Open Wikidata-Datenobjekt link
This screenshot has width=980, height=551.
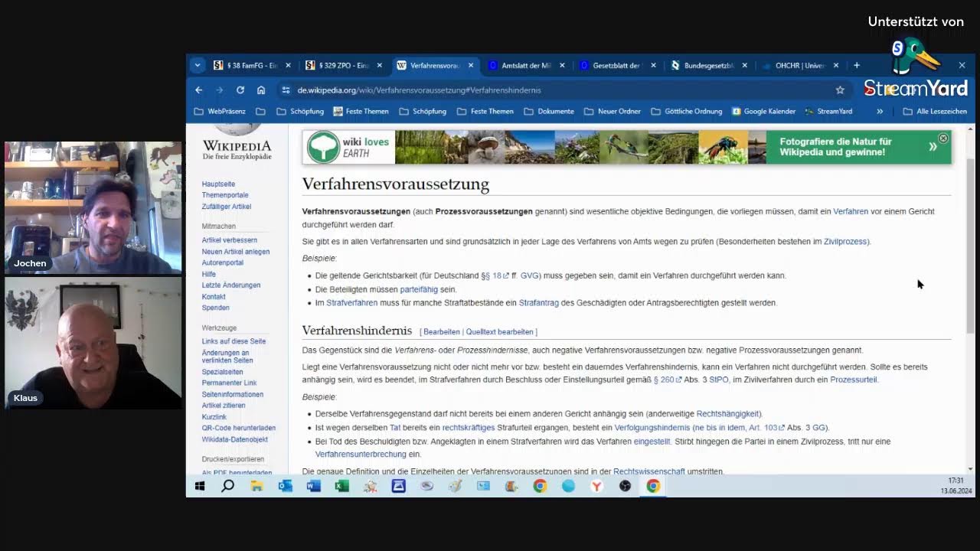[234, 439]
